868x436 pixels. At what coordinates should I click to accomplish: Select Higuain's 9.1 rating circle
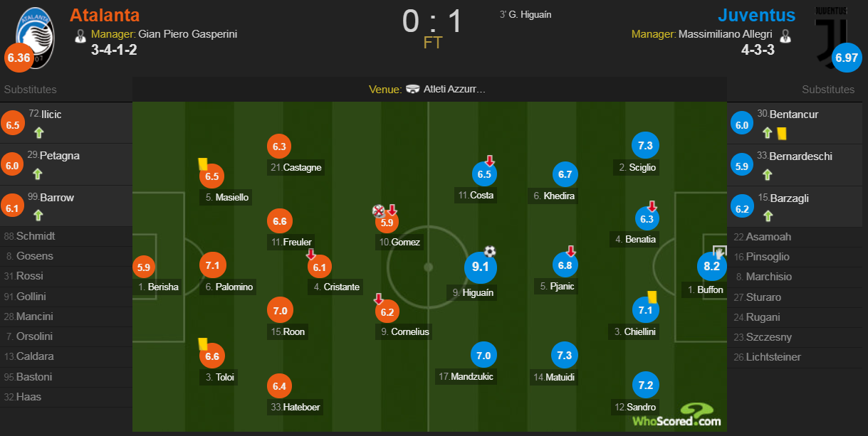coord(480,267)
